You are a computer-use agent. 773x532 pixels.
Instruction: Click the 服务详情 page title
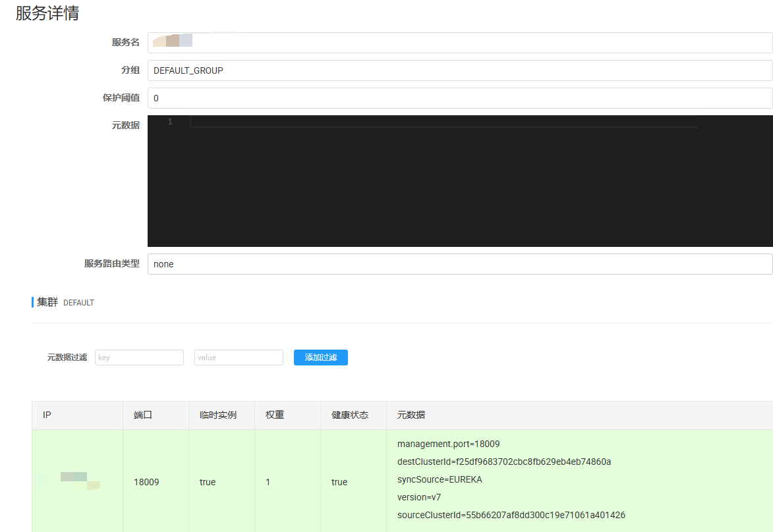47,13
